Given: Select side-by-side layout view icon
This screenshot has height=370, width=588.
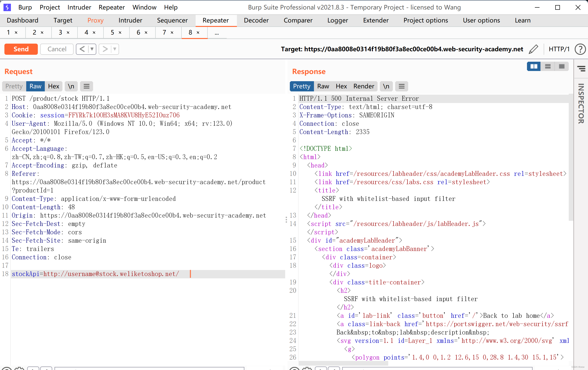Looking at the screenshot, I should click(x=533, y=66).
